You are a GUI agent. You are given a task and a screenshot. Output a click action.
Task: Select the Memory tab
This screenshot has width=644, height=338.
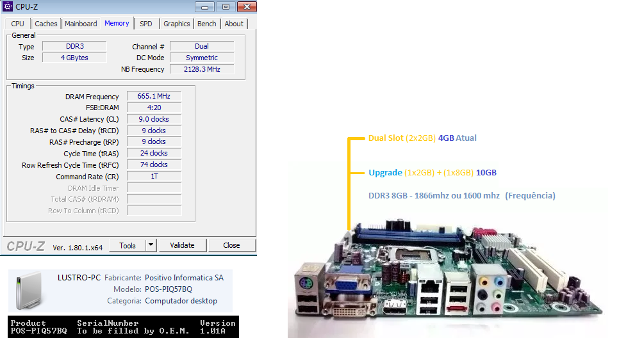(117, 24)
